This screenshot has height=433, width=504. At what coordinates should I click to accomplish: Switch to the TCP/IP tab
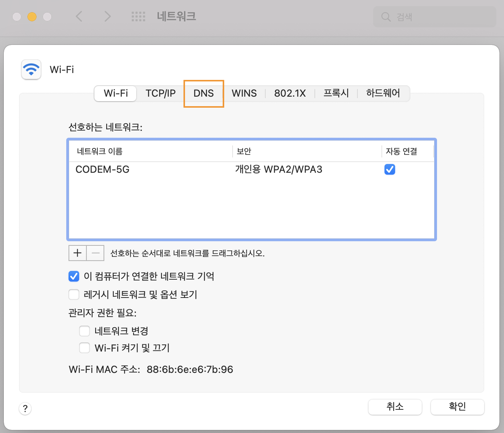pyautogui.click(x=161, y=93)
